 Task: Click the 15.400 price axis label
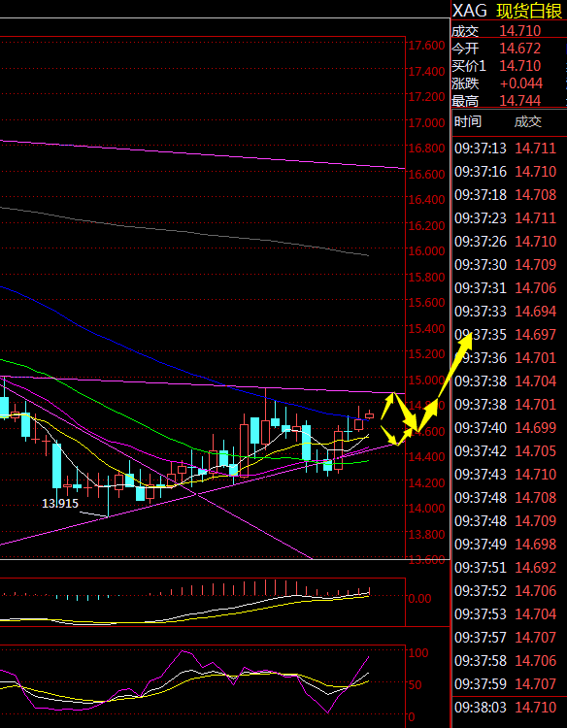[x=426, y=329]
